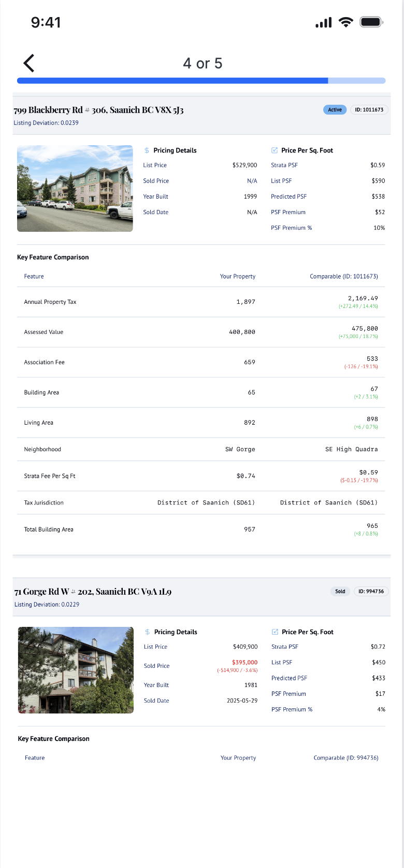Click Strata PSF value $0.72

(378, 647)
